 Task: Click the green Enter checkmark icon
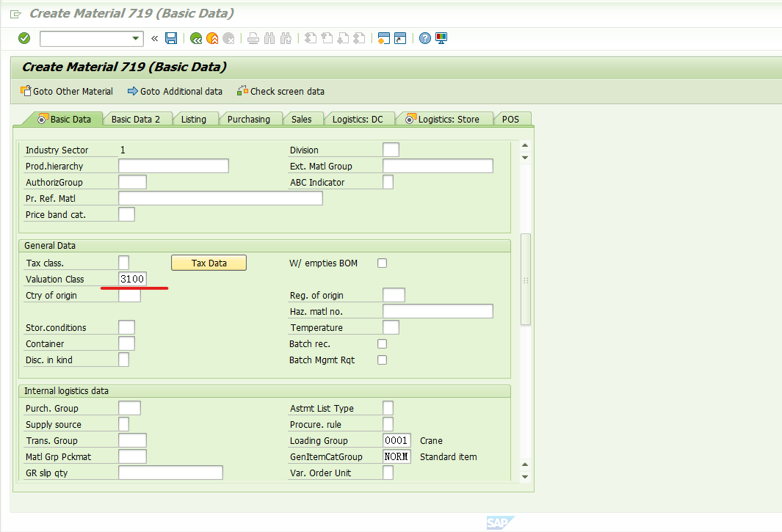tap(23, 38)
